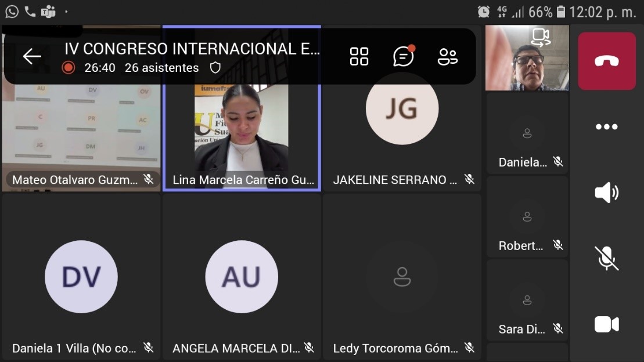Change the view layout grid icon

(x=359, y=56)
